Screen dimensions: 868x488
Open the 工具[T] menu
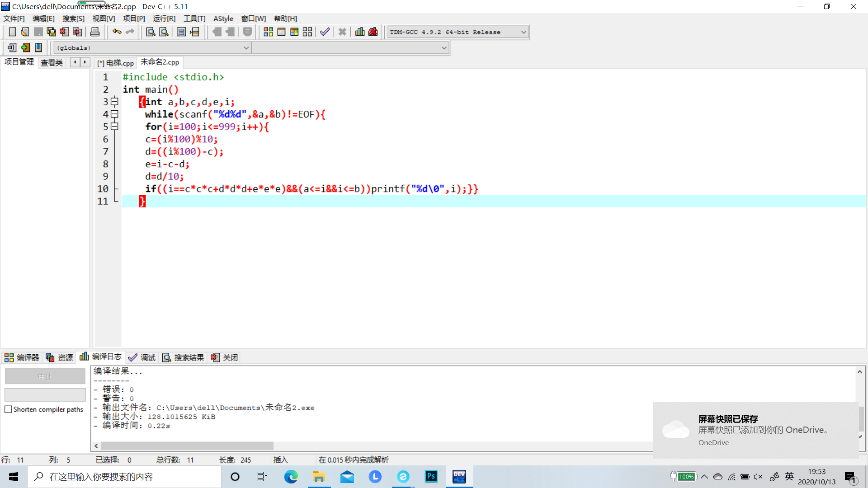click(194, 19)
